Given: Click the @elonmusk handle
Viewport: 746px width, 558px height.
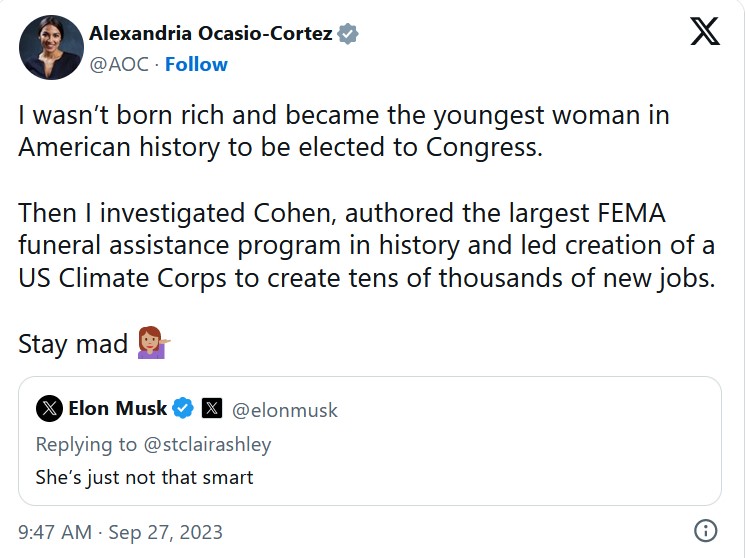Looking at the screenshot, I should click(285, 410).
